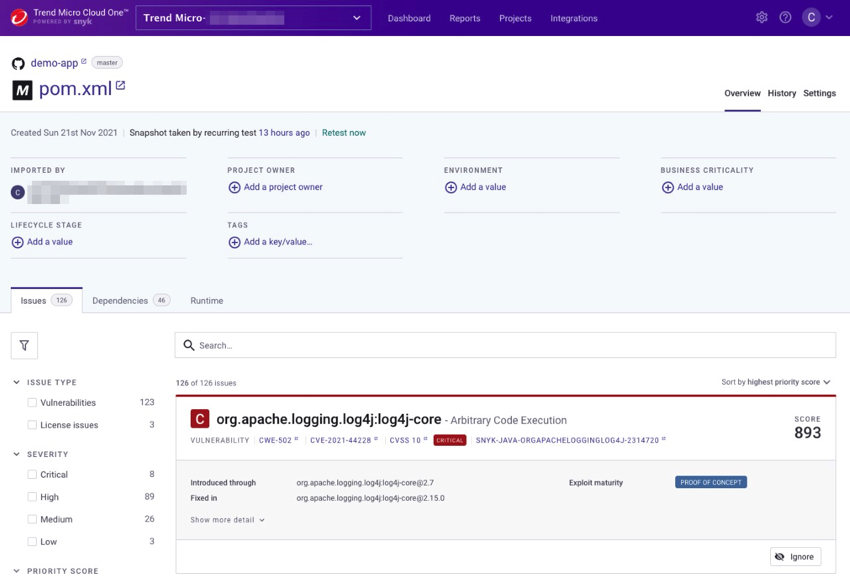Open the Trend Micro organization dropdown
The height and width of the screenshot is (584, 850).
tap(252, 18)
